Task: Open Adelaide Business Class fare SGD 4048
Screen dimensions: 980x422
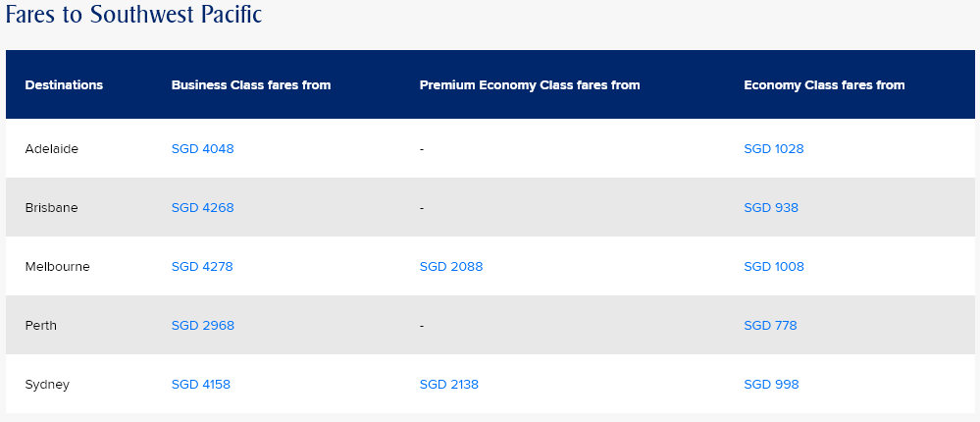Action: [202, 149]
